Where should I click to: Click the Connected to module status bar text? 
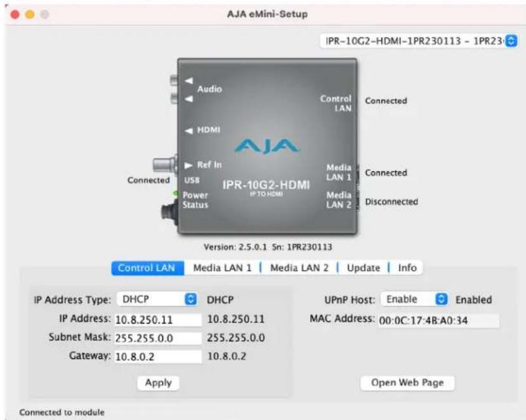pyautogui.click(x=62, y=412)
